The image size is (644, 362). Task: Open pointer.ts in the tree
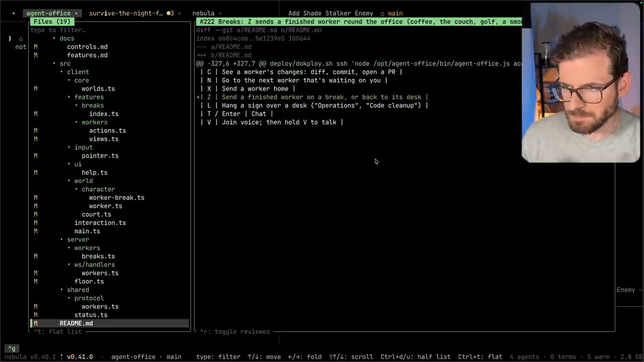pos(100,156)
